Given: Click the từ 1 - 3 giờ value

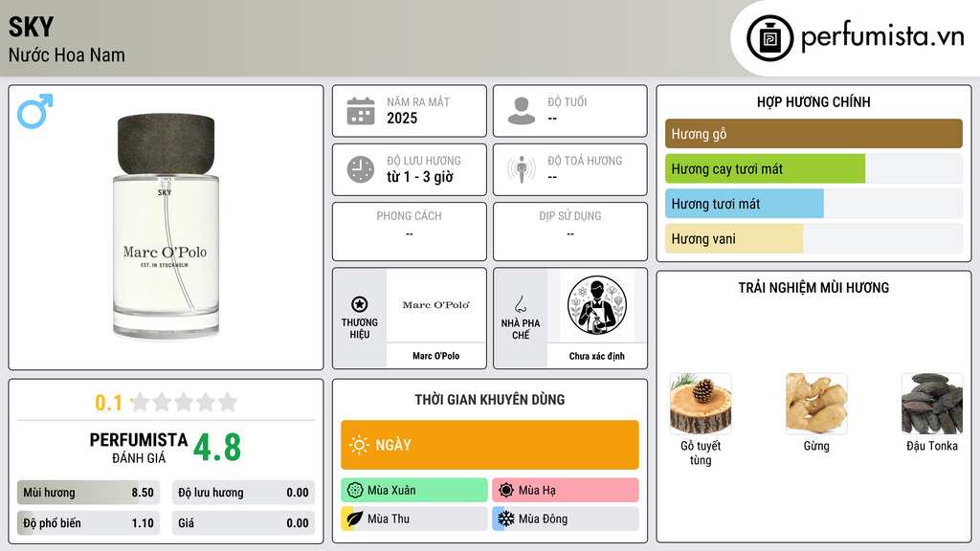Looking at the screenshot, I should (420, 177).
